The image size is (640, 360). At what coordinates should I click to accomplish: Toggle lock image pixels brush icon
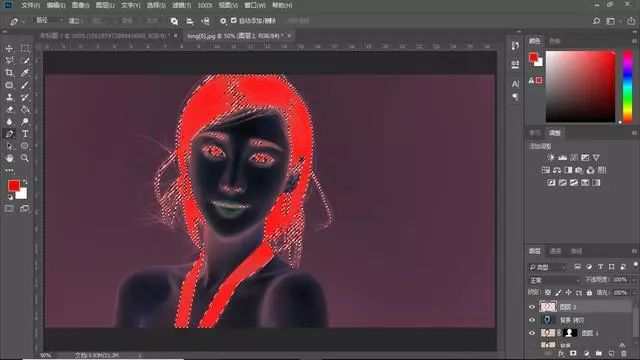(x=558, y=293)
